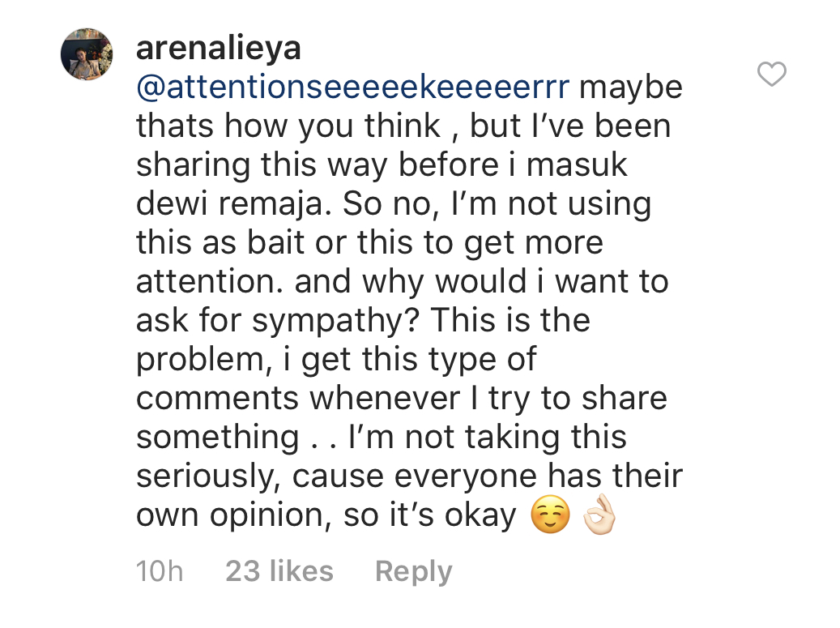Like the comment with the heart icon
Image resolution: width=840 pixels, height=628 pixels.
coord(771,75)
